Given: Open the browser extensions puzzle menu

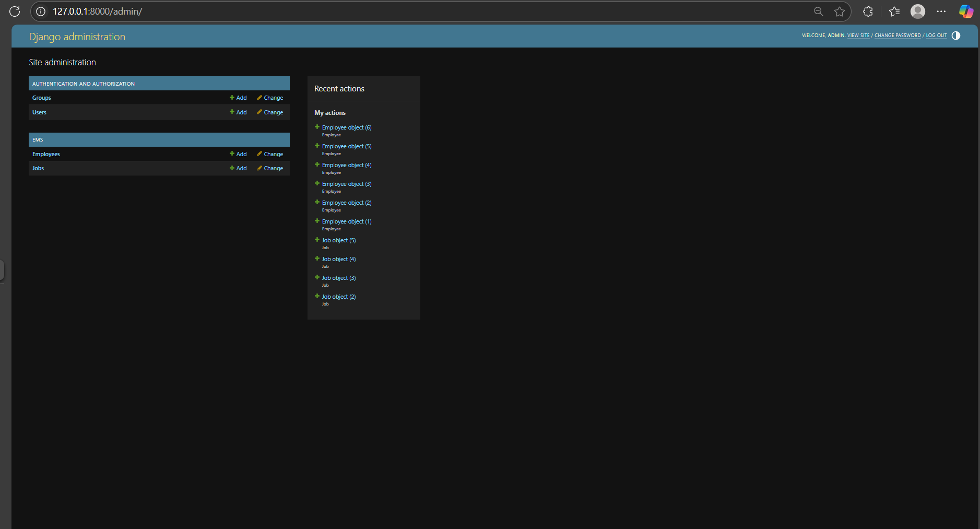Looking at the screenshot, I should click(x=868, y=11).
